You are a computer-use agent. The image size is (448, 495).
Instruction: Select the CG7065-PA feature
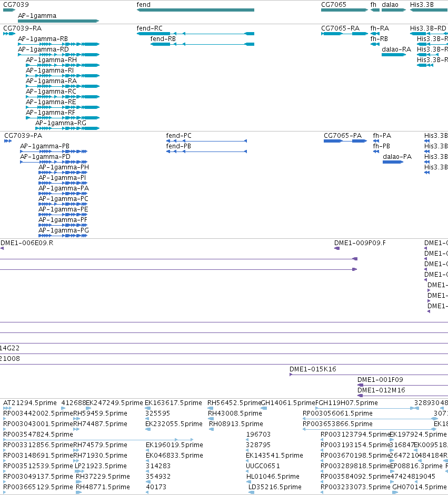point(345,141)
